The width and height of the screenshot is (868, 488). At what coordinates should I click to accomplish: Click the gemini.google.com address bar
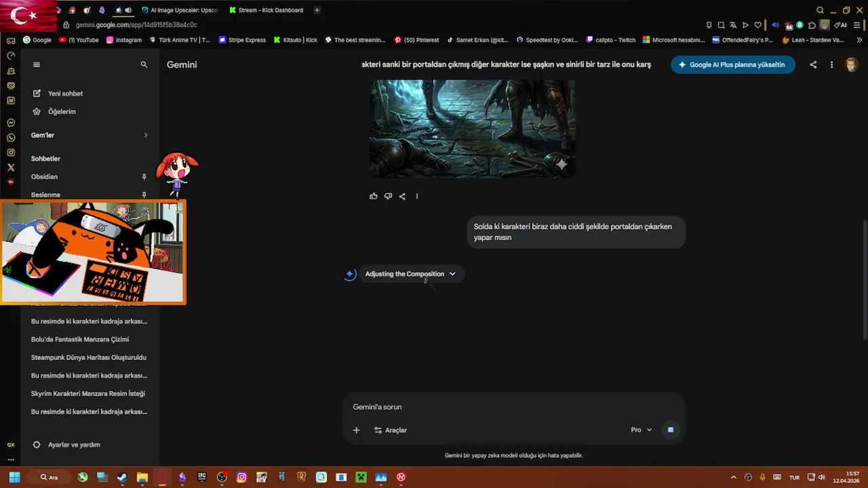(136, 25)
